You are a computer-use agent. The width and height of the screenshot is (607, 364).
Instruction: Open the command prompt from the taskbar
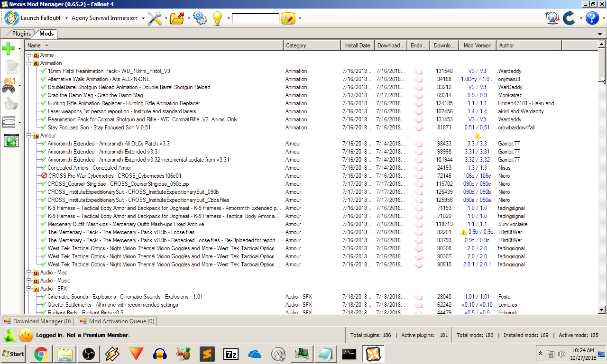click(349, 354)
